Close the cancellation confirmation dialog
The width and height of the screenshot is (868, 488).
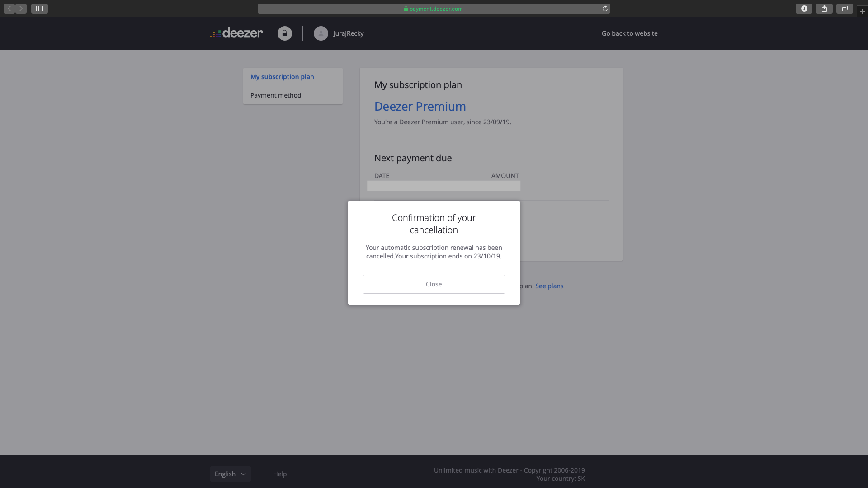pyautogui.click(x=434, y=284)
